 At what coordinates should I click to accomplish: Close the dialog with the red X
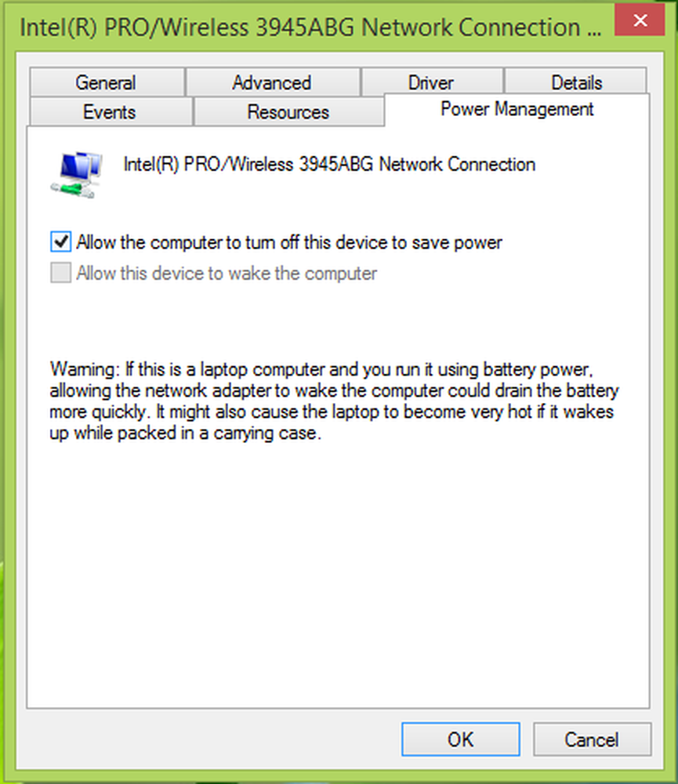(x=640, y=20)
